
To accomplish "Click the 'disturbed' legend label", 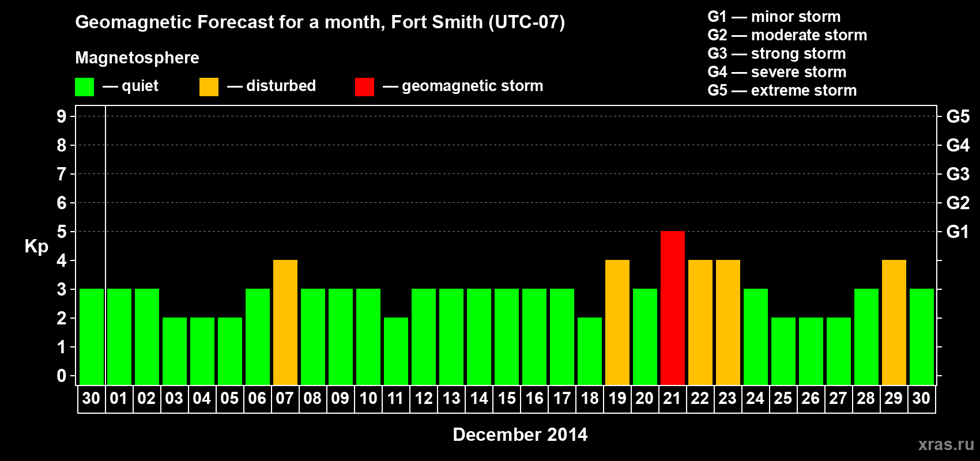I will (x=281, y=86).
